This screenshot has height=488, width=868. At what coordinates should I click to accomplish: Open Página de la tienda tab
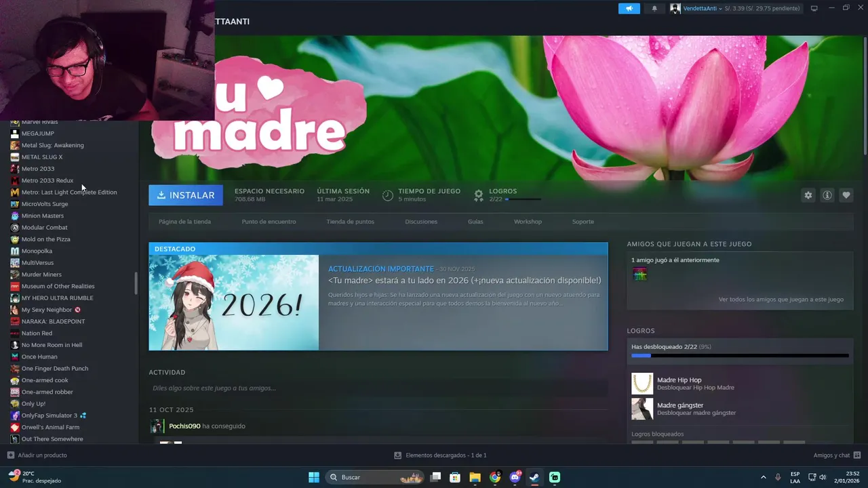184,222
